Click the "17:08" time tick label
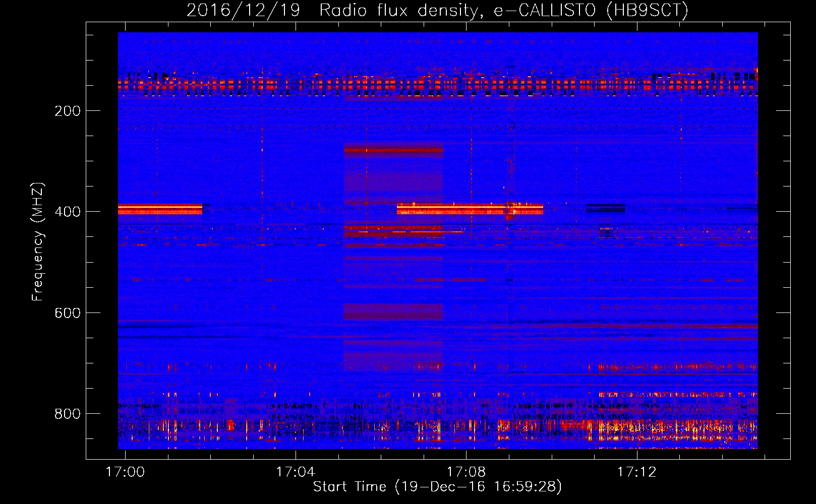 coord(467,472)
